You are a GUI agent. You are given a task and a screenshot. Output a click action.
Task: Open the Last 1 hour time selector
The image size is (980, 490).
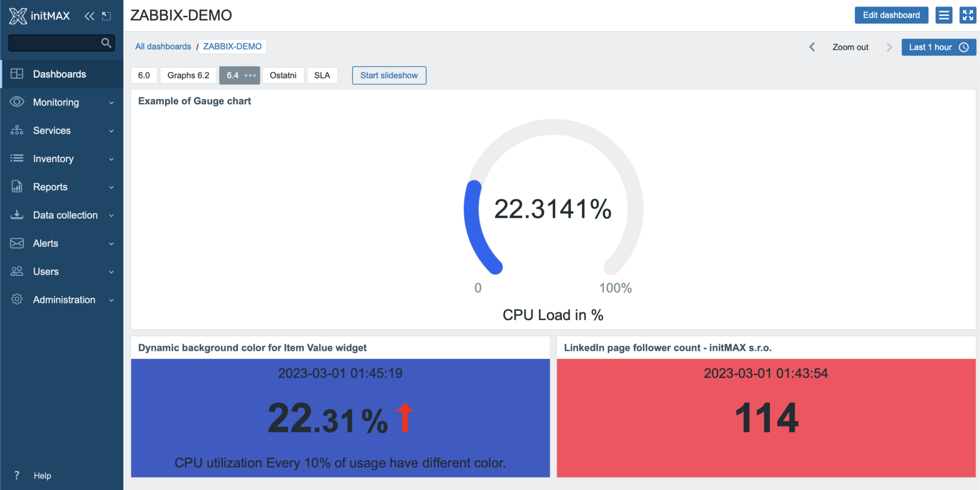click(937, 47)
